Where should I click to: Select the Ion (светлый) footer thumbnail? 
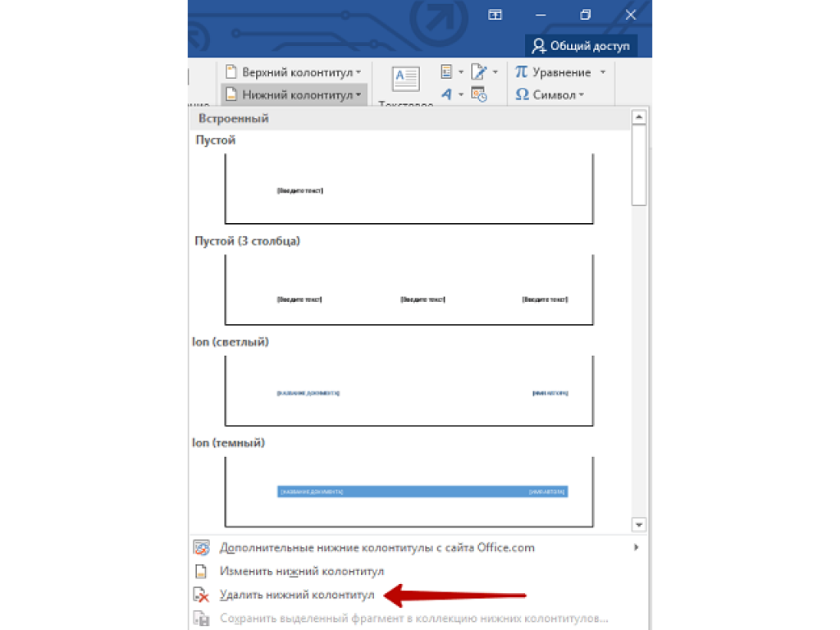409,390
